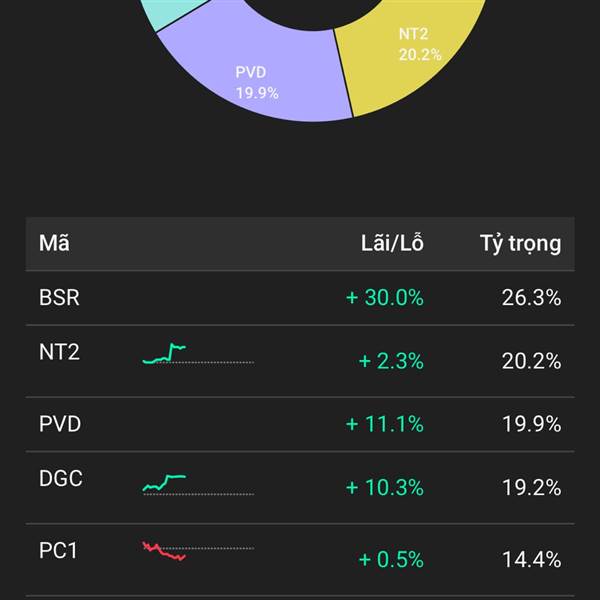The height and width of the screenshot is (600, 600).
Task: Open the DGC stock row
Action: (x=60, y=479)
